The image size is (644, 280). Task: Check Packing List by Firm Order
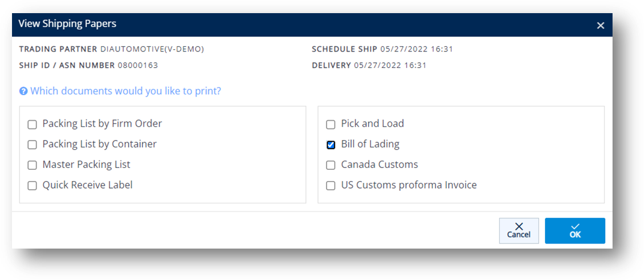click(32, 125)
